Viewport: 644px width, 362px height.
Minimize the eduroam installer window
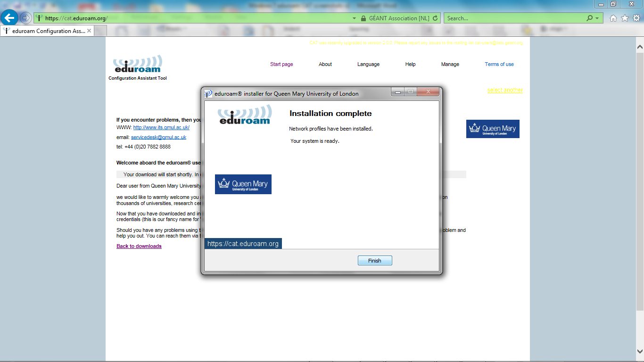click(x=397, y=92)
